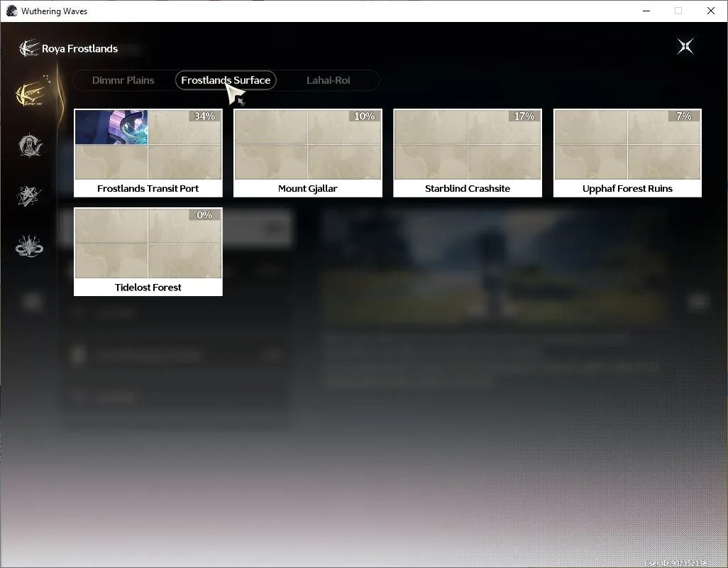
Task: Open the Mount Gjallar area card
Action: point(308,153)
